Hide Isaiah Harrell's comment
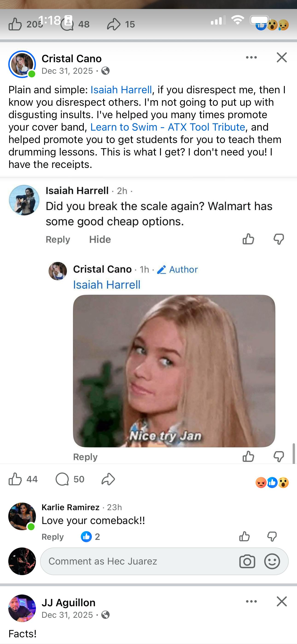This screenshot has height=644, width=297. click(x=100, y=239)
